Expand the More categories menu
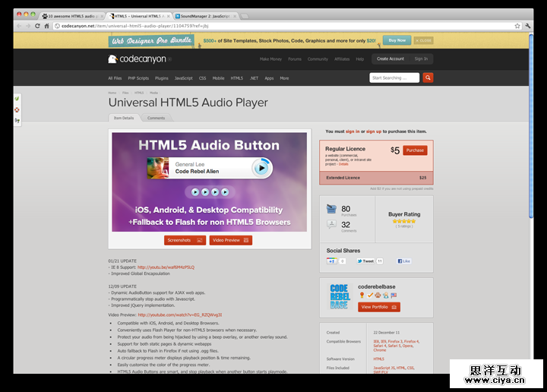547x392 pixels. [284, 78]
